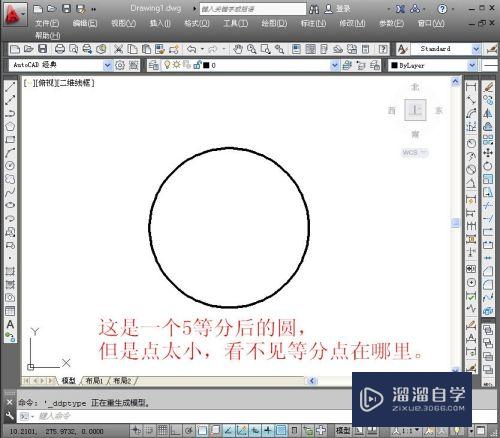Open the 文件(F) menu
The width and height of the screenshot is (500, 438).
pos(47,23)
